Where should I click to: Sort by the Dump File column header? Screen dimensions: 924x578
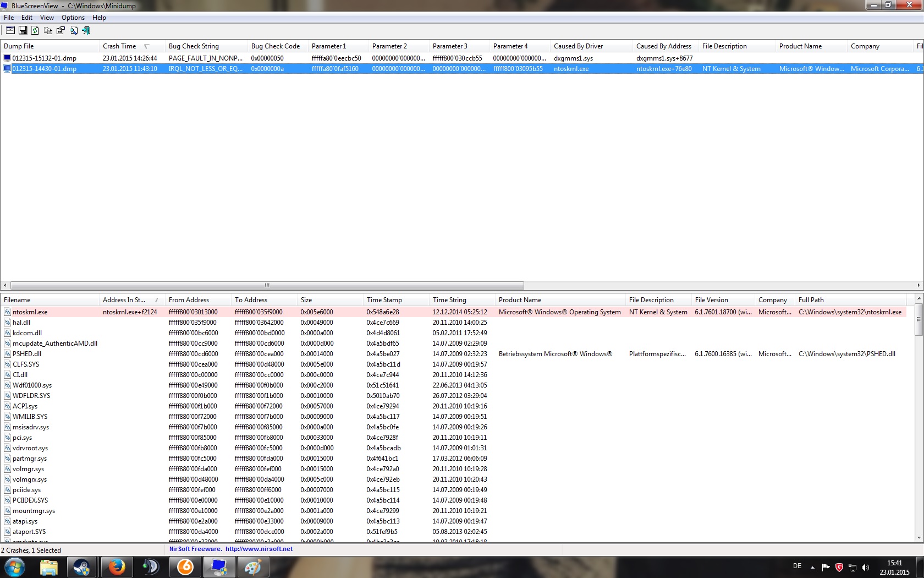point(50,46)
